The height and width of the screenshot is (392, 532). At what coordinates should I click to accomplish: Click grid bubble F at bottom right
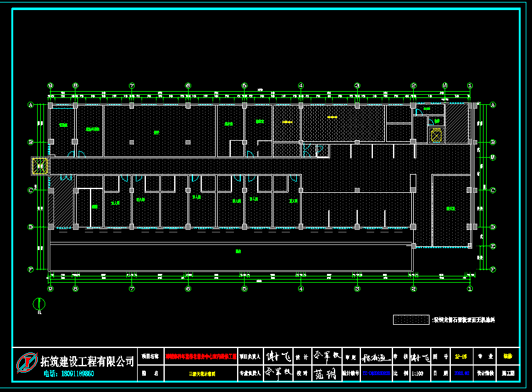pos(493,269)
